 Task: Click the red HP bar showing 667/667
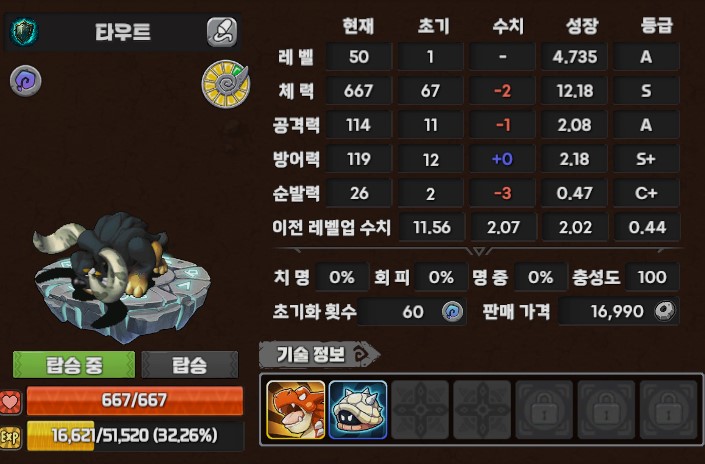click(x=135, y=400)
